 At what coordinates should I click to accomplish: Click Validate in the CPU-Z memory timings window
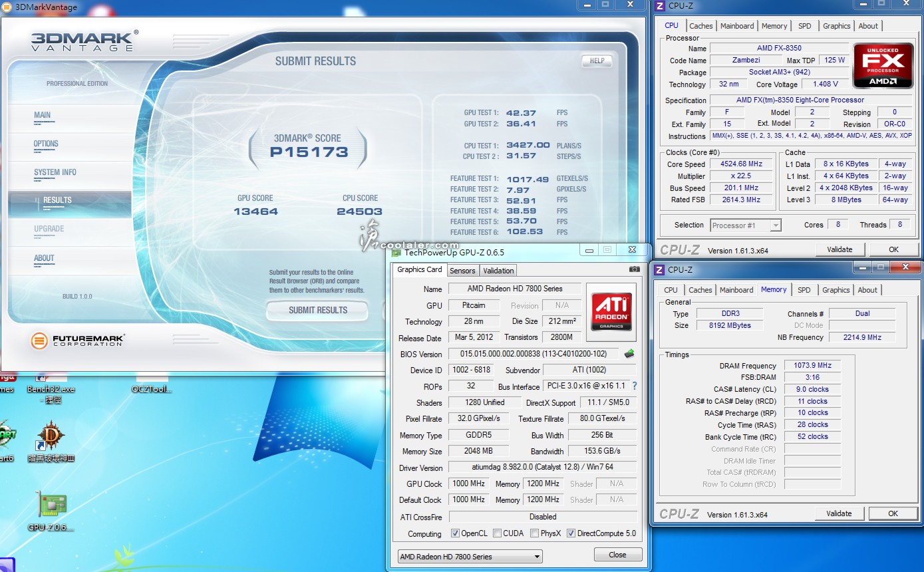[x=839, y=513]
